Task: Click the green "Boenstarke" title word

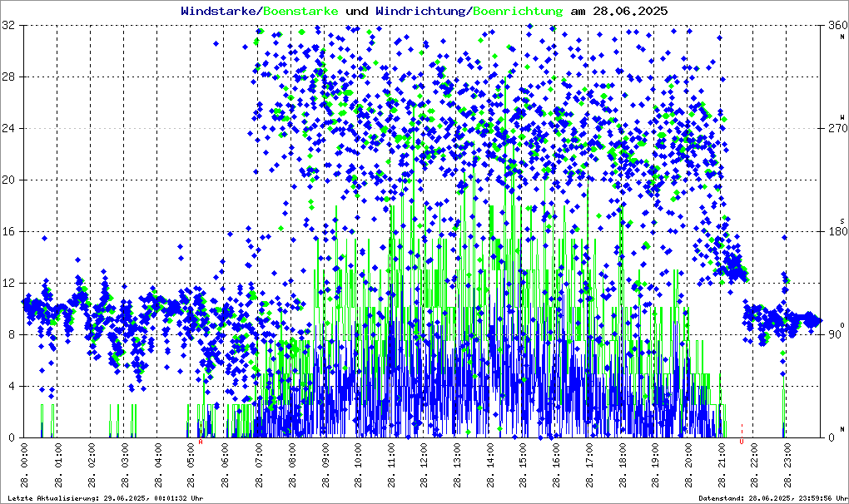Action: tap(301, 11)
